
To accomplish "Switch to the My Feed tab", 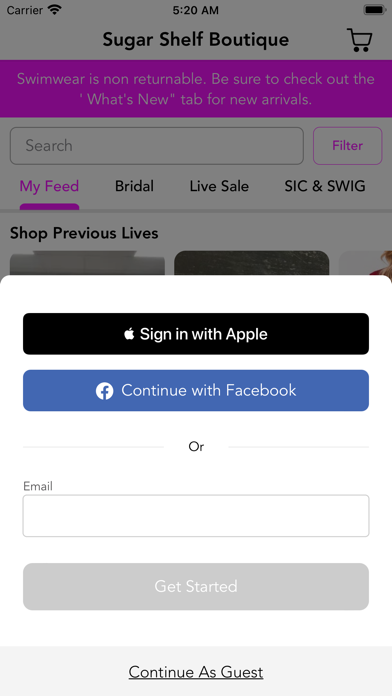I will click(49, 186).
